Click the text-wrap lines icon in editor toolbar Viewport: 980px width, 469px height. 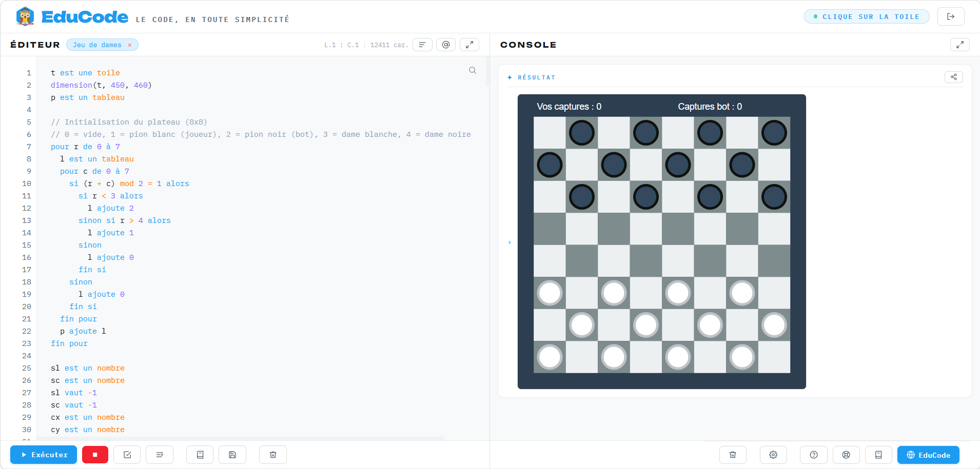(x=160, y=455)
